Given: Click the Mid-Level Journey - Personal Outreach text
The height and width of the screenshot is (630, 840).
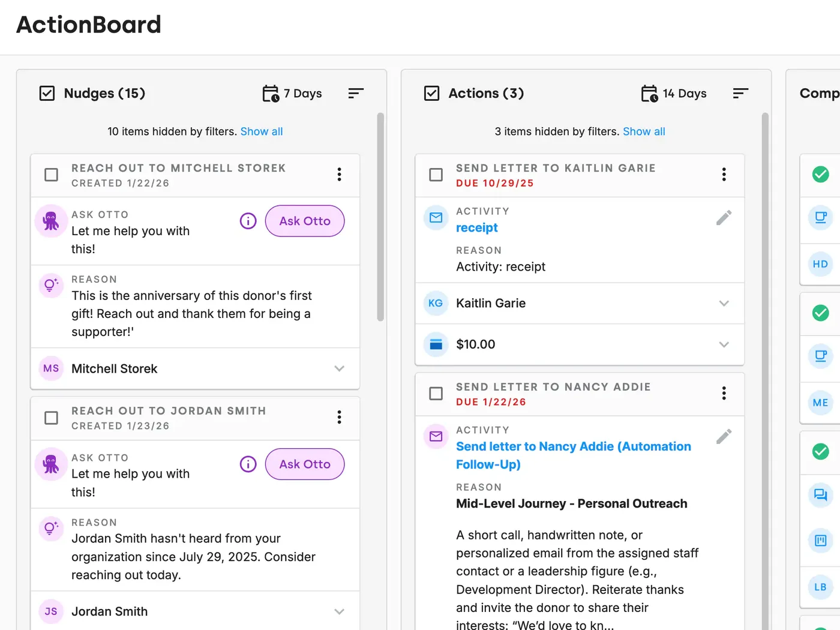Looking at the screenshot, I should click(x=572, y=503).
